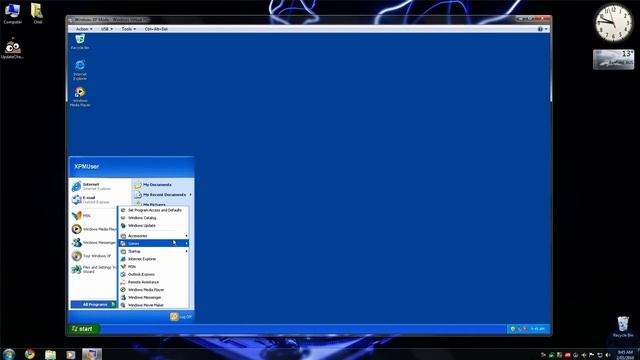Expand the highlighted Games submenu

(x=153, y=244)
